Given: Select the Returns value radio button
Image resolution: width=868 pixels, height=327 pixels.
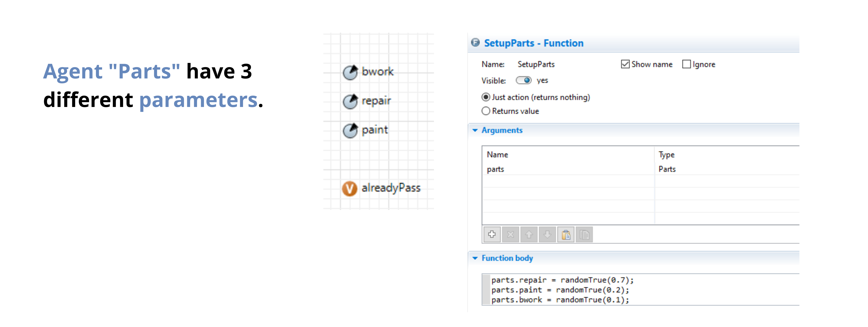Looking at the screenshot, I should point(486,111).
